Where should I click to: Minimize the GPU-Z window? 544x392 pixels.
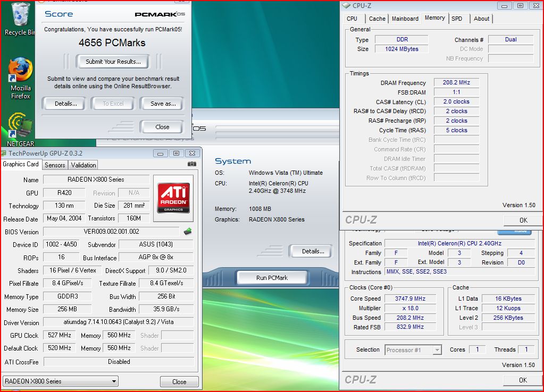tap(160, 153)
